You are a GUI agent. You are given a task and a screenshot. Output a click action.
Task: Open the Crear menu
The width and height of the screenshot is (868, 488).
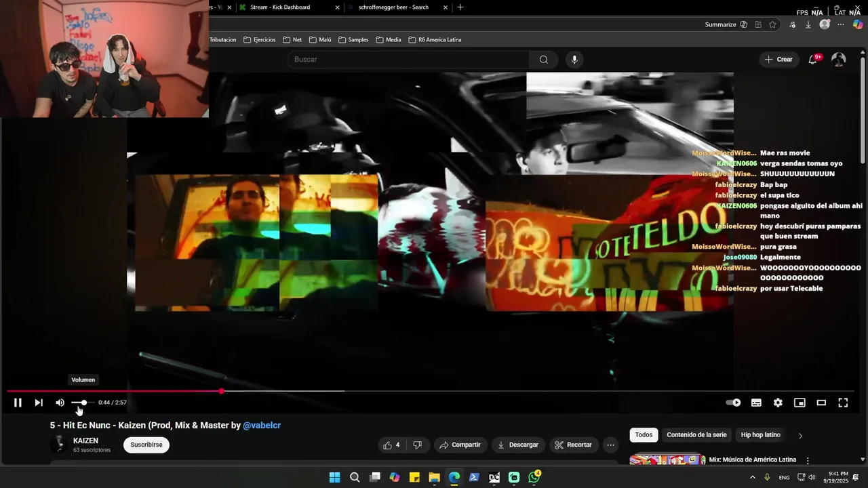pyautogui.click(x=778, y=60)
